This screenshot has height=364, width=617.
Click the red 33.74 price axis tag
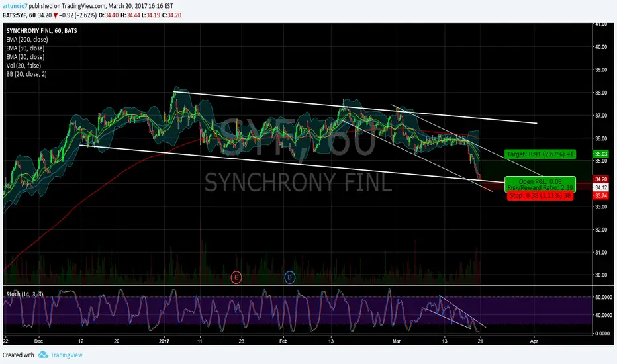pyautogui.click(x=601, y=196)
